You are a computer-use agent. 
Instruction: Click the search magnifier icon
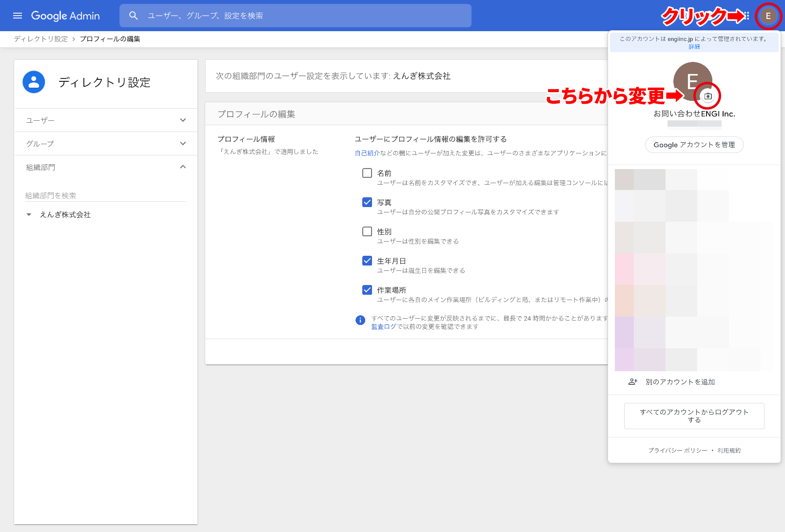pos(134,16)
